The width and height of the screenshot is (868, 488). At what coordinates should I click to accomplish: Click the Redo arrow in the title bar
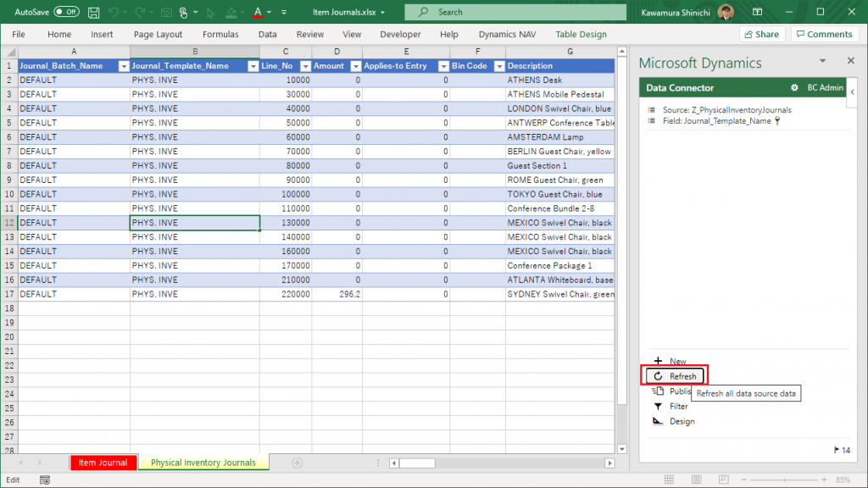(x=140, y=12)
